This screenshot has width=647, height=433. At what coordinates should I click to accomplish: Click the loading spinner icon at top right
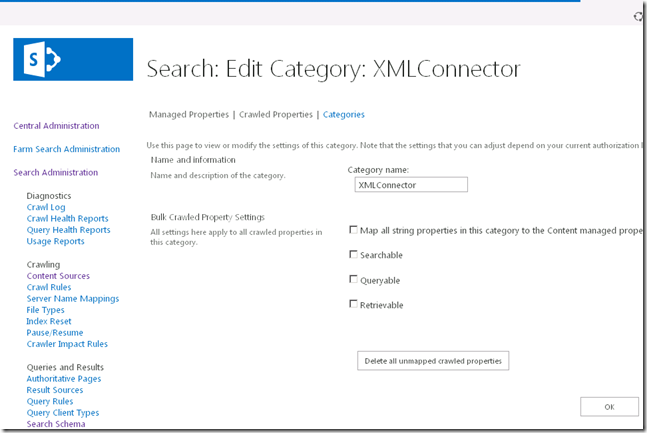pyautogui.click(x=639, y=16)
